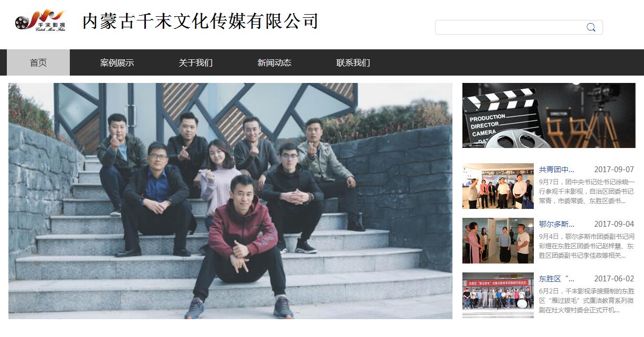This screenshot has width=644, height=337.
Task: Click the film clapperboard banner image
Action: [x=549, y=115]
